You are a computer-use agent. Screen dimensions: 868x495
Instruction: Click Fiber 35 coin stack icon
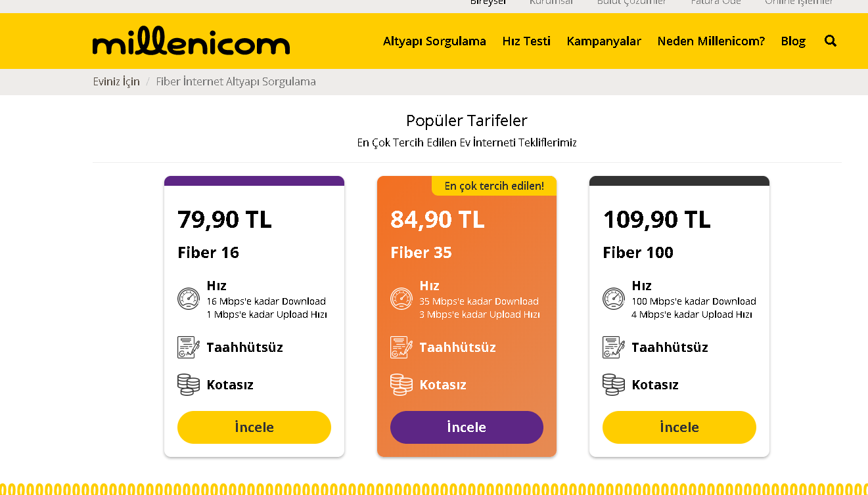401,385
